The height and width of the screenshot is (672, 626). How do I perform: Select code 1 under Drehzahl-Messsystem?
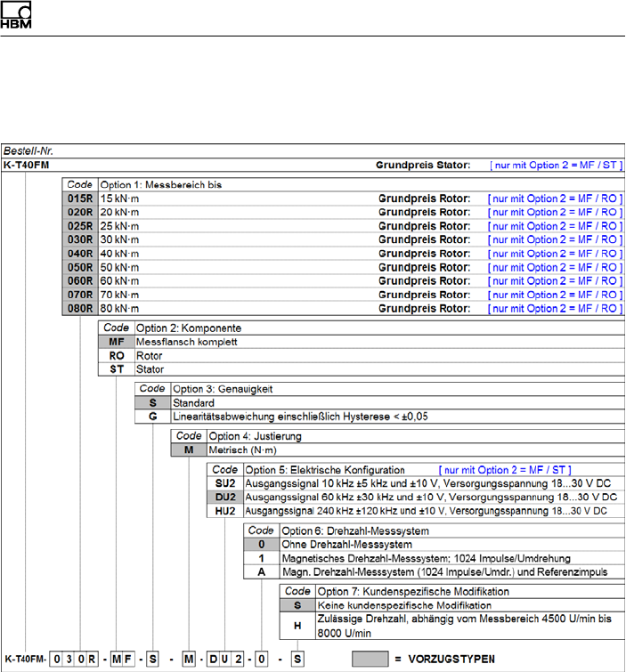click(x=262, y=558)
